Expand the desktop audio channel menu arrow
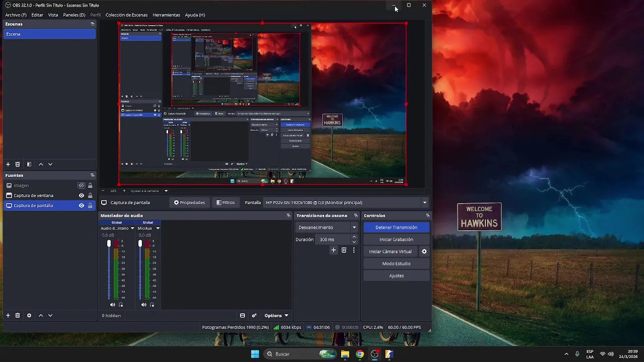Image resolution: width=644 pixels, height=362 pixels. [x=133, y=228]
